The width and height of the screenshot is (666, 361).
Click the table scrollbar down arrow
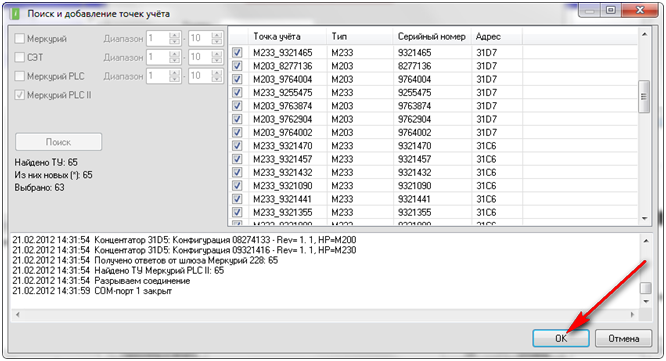point(644,218)
